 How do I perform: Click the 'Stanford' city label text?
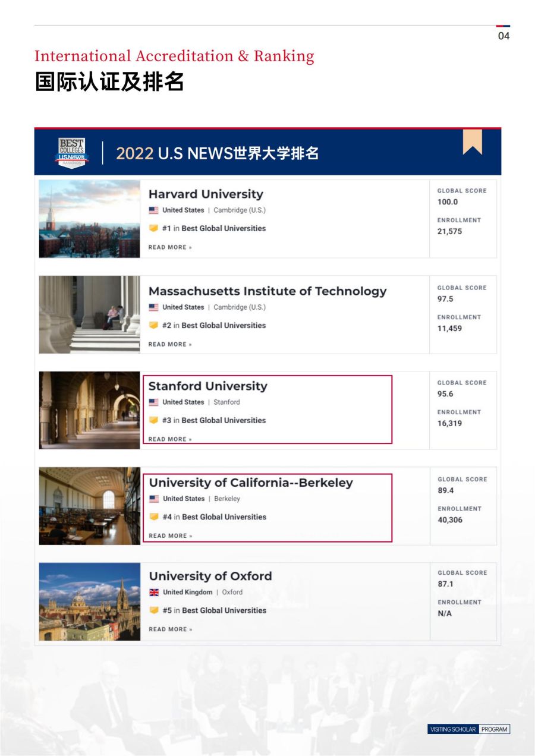pos(227,402)
